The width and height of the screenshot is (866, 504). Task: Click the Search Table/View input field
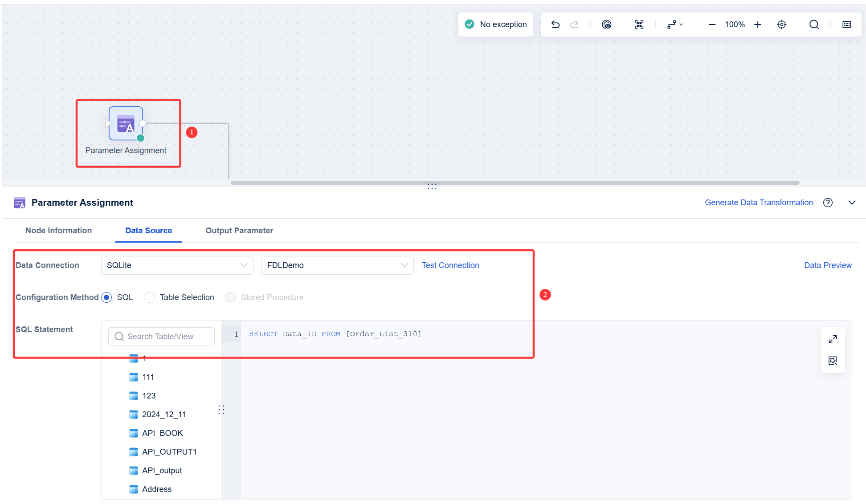tap(161, 337)
